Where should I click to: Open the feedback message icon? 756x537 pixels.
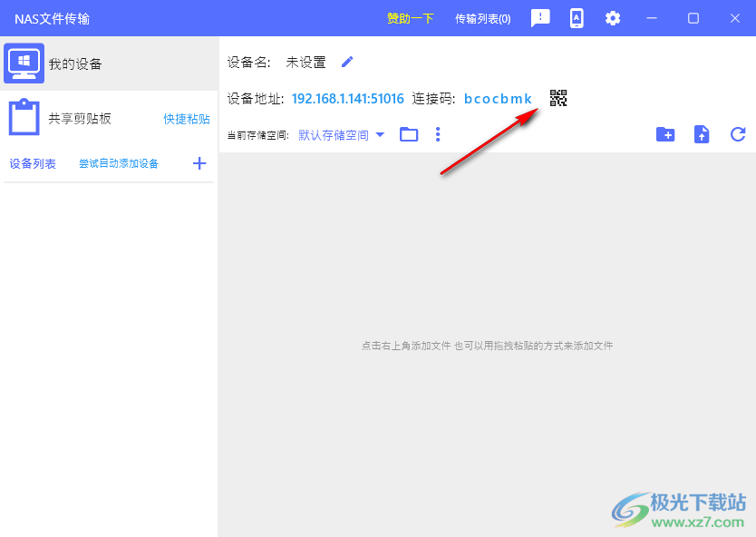click(540, 18)
